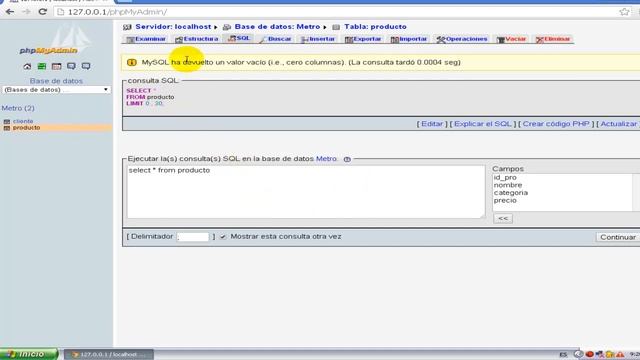Open the Insertar tab

318,39
